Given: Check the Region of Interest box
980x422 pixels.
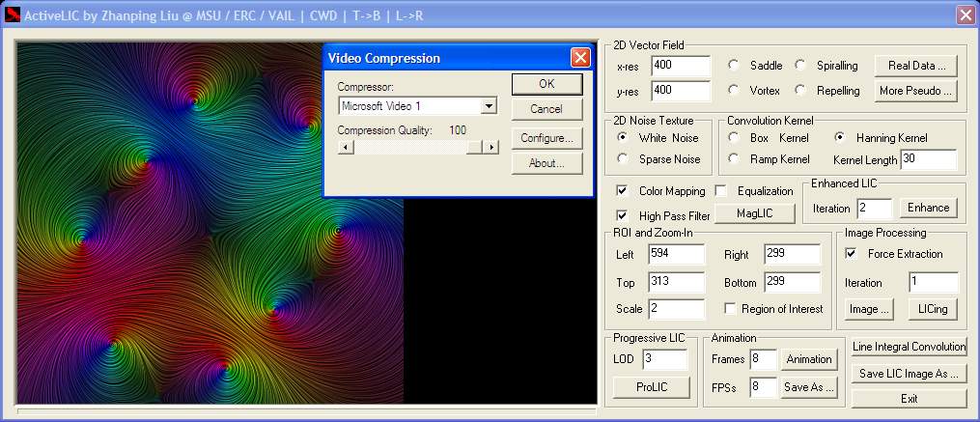Looking at the screenshot, I should pyautogui.click(x=730, y=309).
